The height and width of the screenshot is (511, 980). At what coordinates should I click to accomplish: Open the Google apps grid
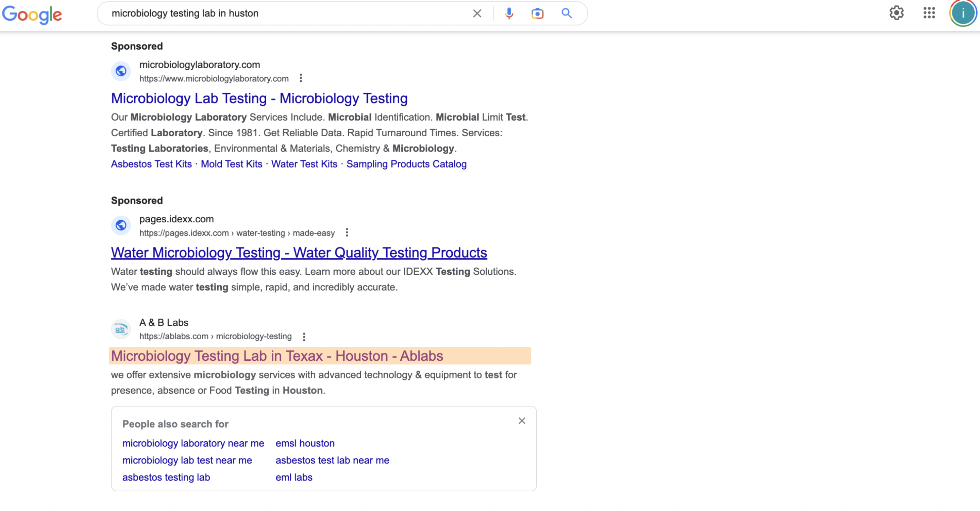(x=929, y=13)
